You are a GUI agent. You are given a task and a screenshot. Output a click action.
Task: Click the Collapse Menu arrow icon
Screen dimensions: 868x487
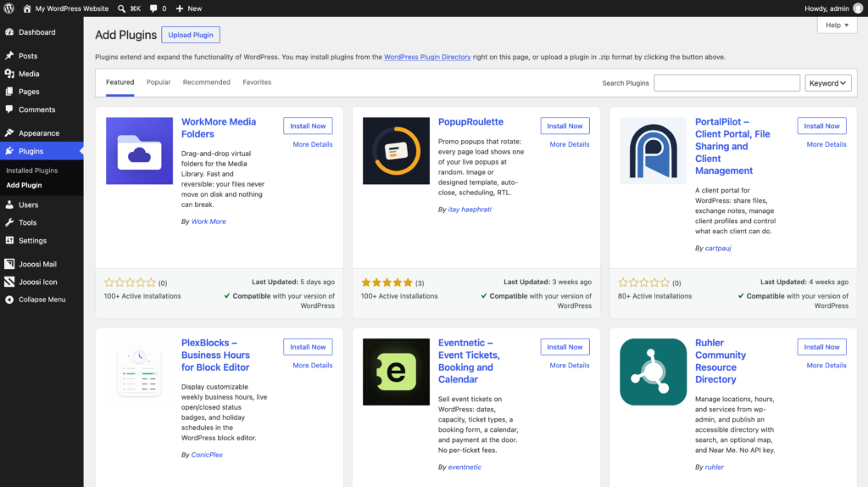click(x=9, y=299)
